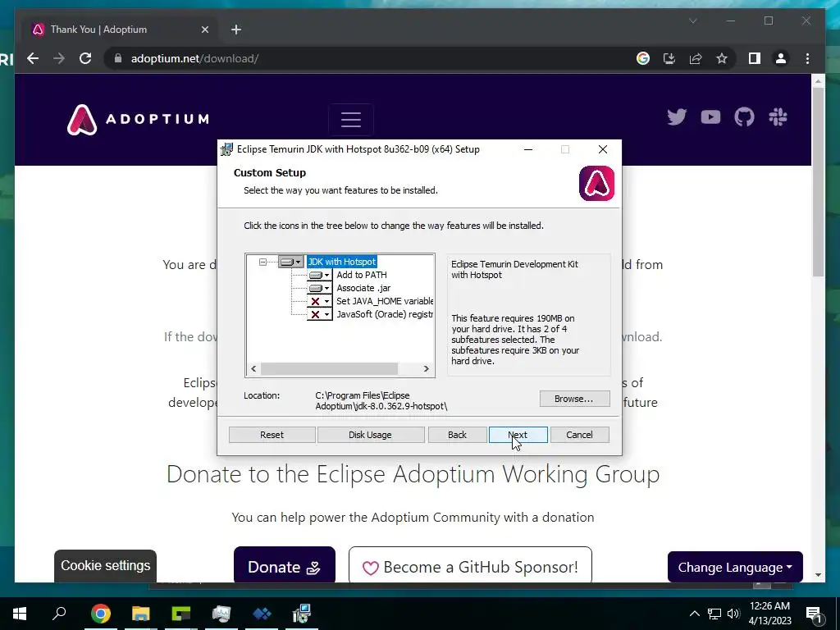Reload the Adoptium page

85,58
